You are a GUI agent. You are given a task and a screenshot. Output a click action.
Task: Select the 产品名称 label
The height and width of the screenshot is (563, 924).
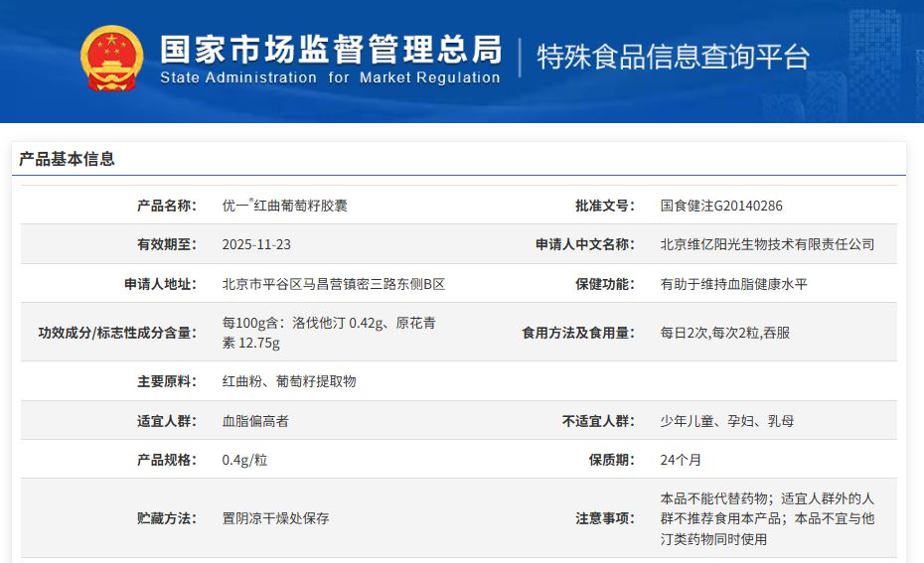pos(167,206)
